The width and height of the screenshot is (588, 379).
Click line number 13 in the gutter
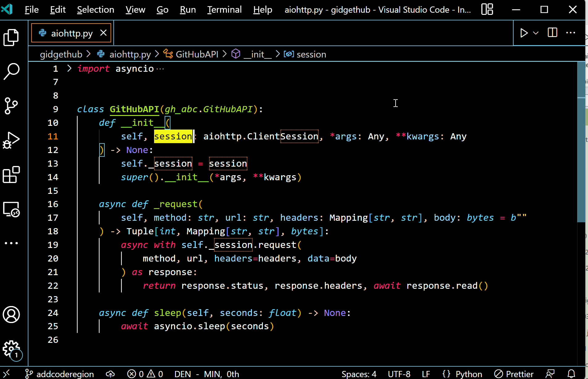53,164
